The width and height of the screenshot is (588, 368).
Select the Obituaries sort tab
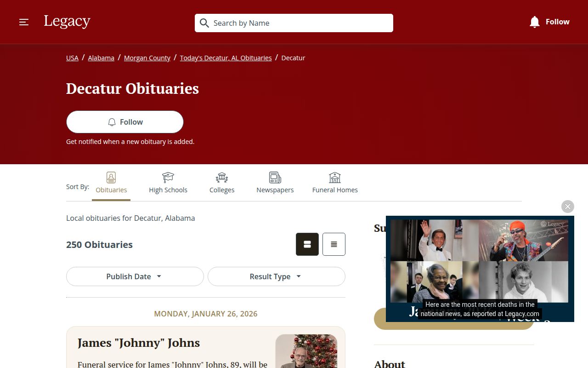point(111,183)
